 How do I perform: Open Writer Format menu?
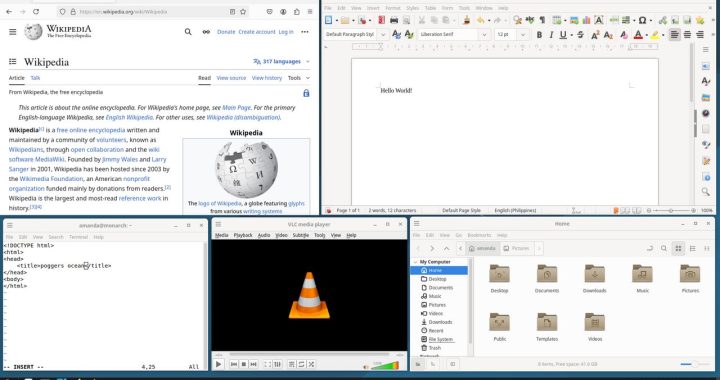point(393,8)
